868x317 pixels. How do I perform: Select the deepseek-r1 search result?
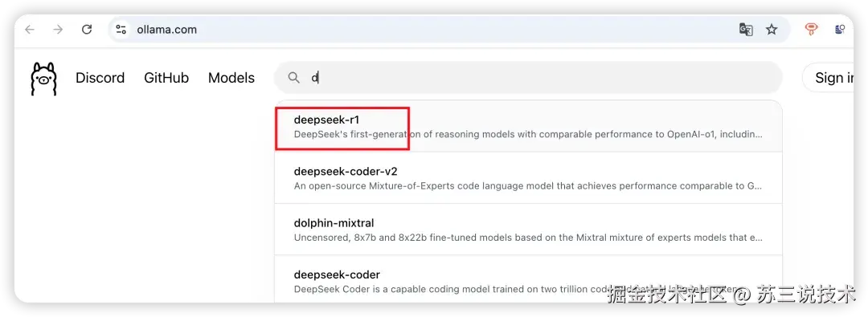[528, 127]
